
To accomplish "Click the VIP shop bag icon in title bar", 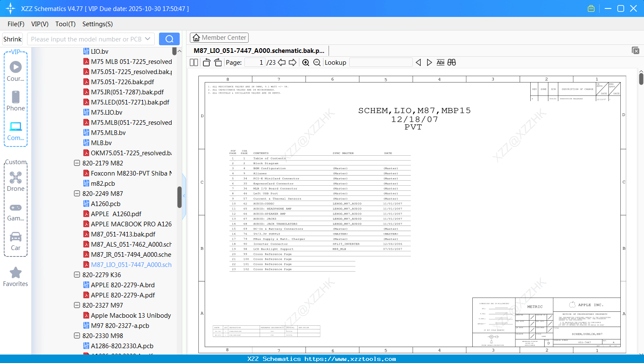I will pos(591,8).
